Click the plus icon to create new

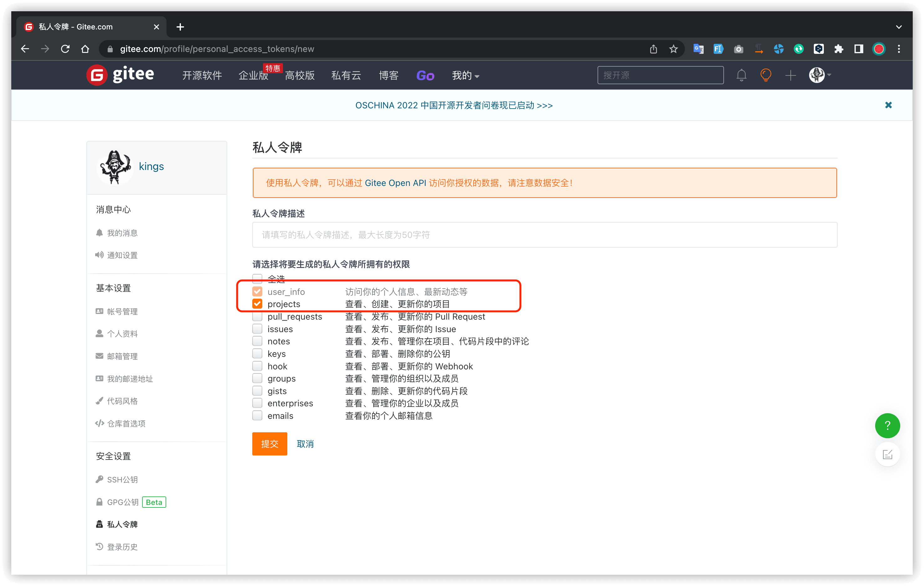click(x=790, y=75)
